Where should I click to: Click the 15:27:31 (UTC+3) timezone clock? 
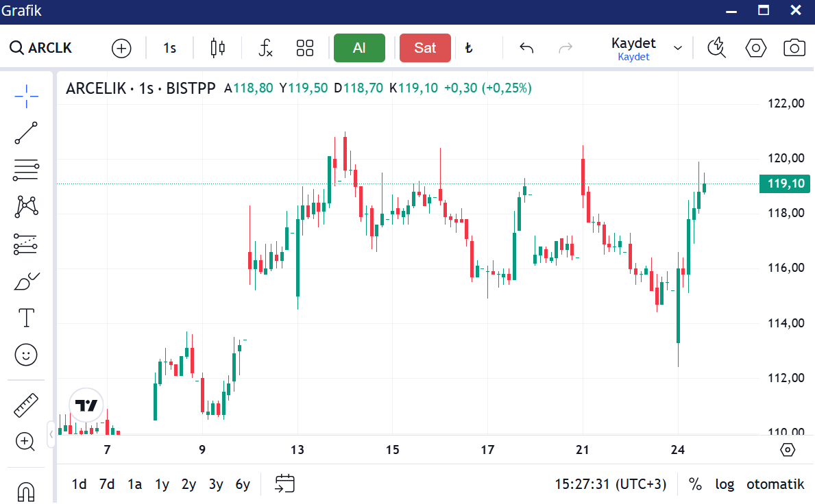tap(610, 484)
